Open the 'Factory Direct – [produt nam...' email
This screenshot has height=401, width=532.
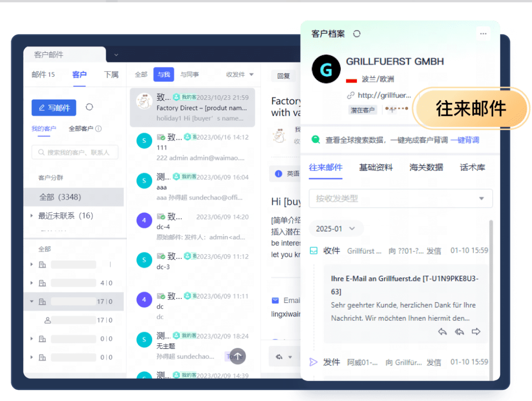pyautogui.click(x=192, y=108)
